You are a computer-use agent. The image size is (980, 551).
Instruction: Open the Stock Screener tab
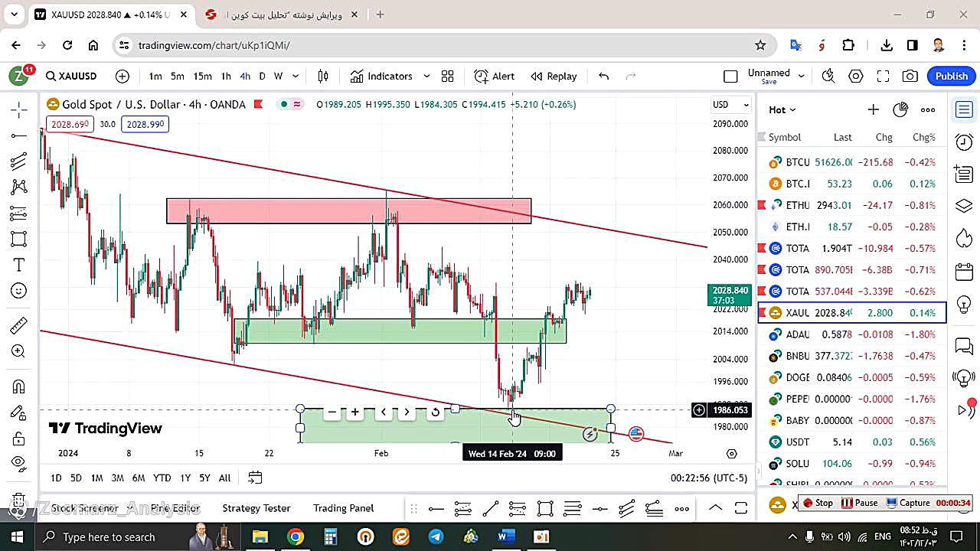(84, 508)
